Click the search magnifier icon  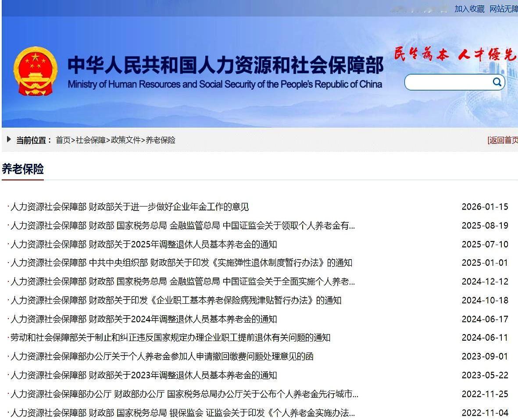(497, 82)
